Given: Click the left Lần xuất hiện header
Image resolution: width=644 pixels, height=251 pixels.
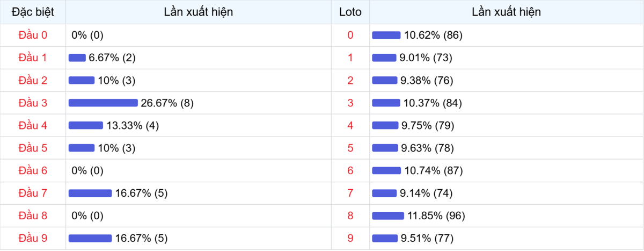Looking at the screenshot, I should tap(199, 12).
